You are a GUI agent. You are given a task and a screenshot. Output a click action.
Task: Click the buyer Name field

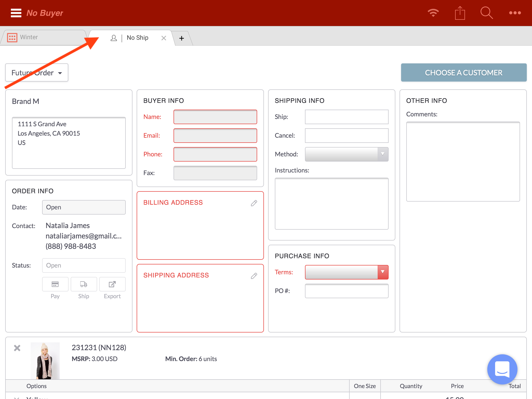coord(215,117)
